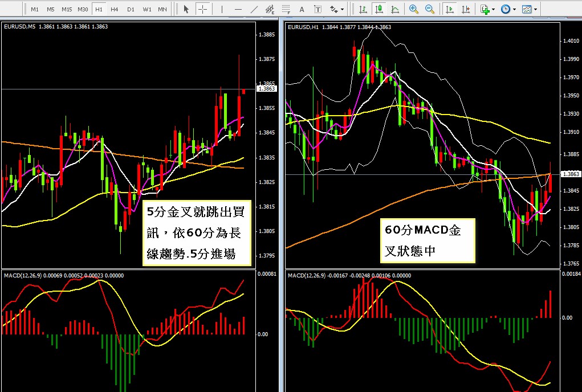Switch chart to Bar chart display
The width and height of the screenshot is (582, 392).
pos(363,9)
